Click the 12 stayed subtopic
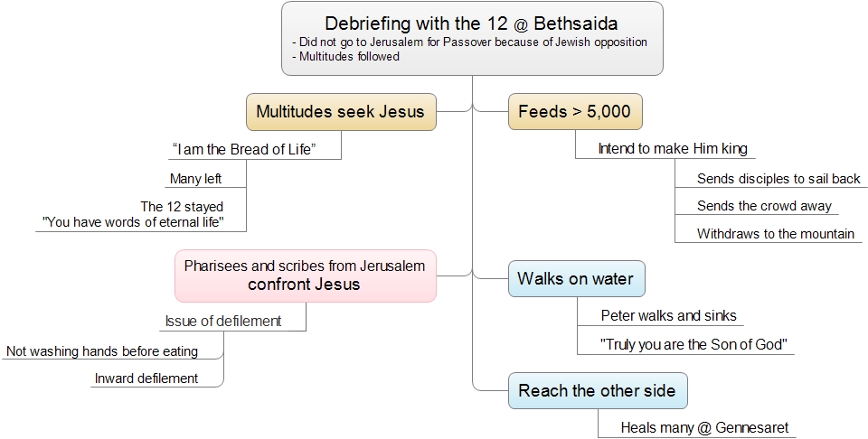The width and height of the screenshot is (868, 439). (133, 214)
